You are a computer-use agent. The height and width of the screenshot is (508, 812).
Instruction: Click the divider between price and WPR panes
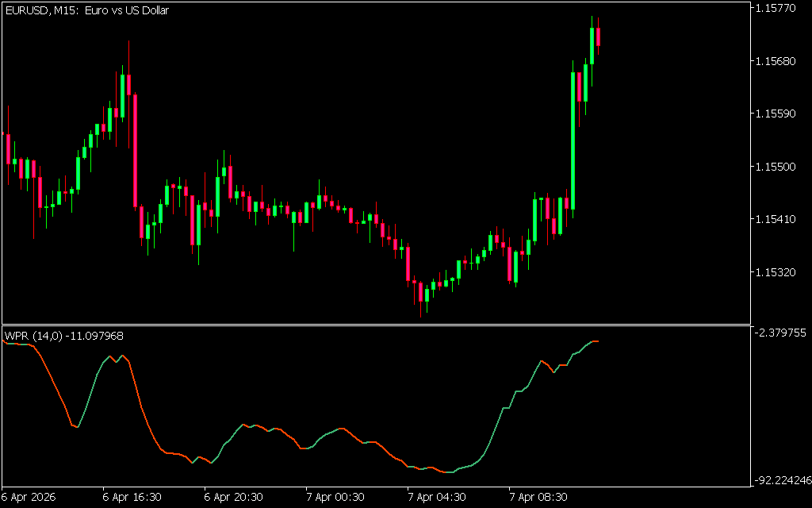376,325
